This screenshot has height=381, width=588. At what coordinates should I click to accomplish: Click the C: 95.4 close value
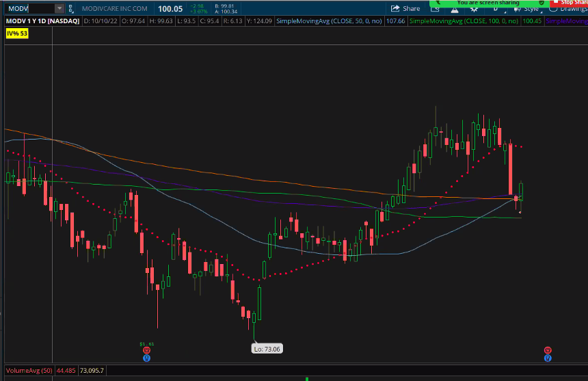point(209,21)
